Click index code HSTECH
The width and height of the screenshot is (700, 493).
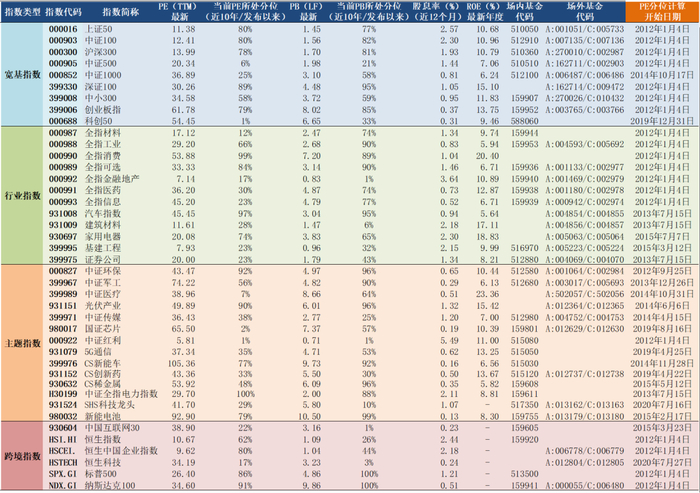(63, 463)
